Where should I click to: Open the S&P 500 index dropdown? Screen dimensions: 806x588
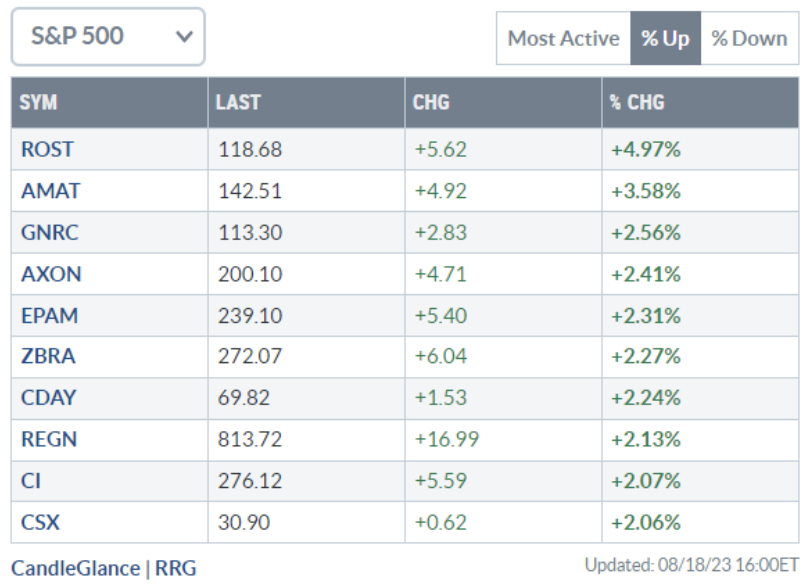pyautogui.click(x=107, y=38)
